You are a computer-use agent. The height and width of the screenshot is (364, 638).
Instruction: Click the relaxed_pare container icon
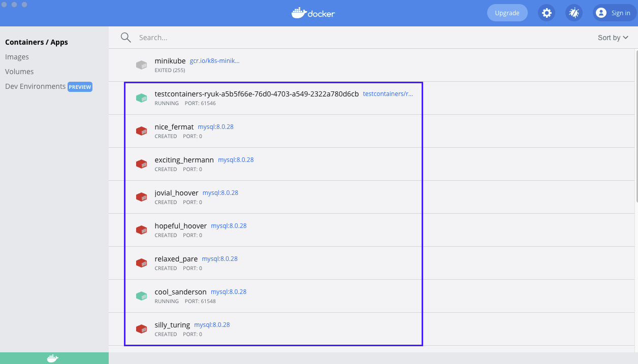(141, 263)
